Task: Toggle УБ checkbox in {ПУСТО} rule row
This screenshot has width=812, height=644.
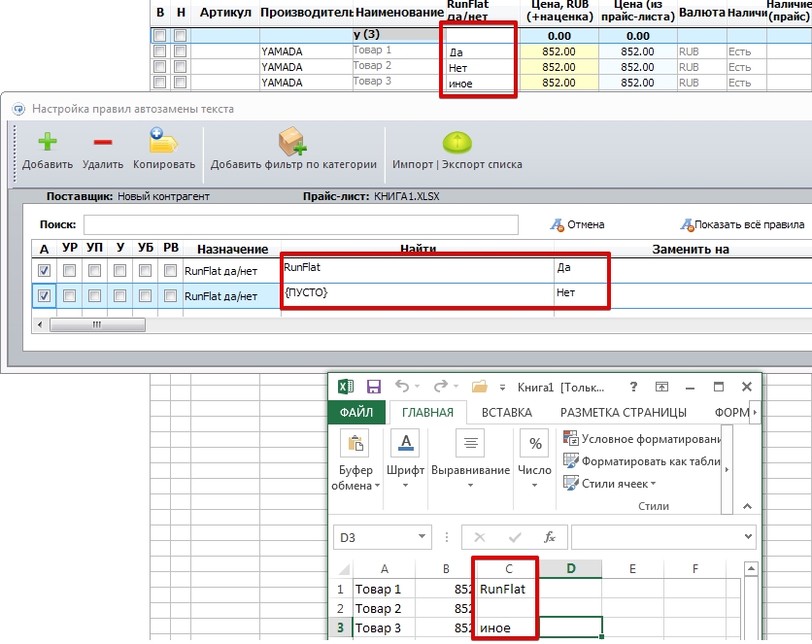Action: pyautogui.click(x=145, y=295)
